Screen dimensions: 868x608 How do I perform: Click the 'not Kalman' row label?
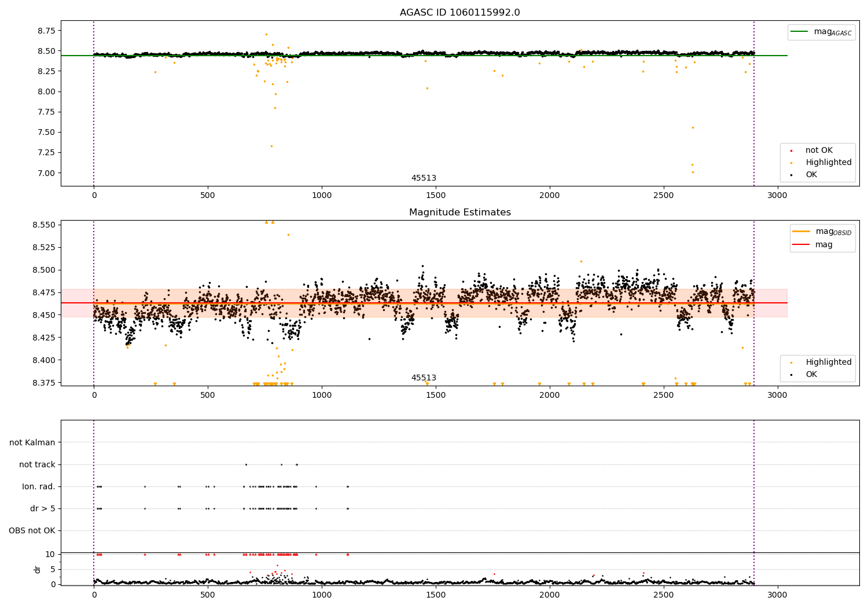32,442
